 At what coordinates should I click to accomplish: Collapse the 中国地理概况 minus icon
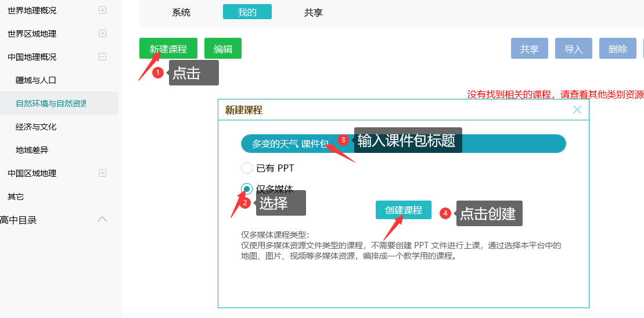102,57
